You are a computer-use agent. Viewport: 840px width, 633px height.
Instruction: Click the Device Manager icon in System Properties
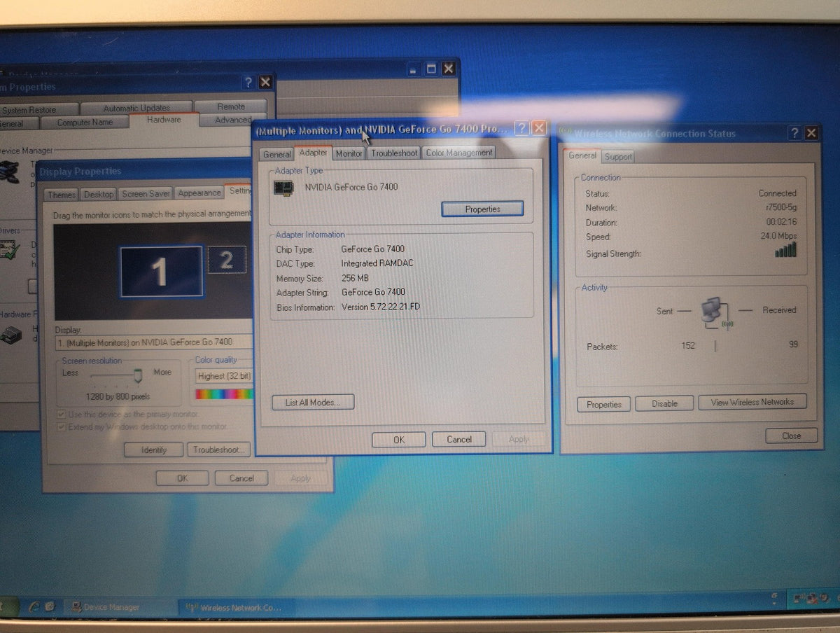point(8,172)
